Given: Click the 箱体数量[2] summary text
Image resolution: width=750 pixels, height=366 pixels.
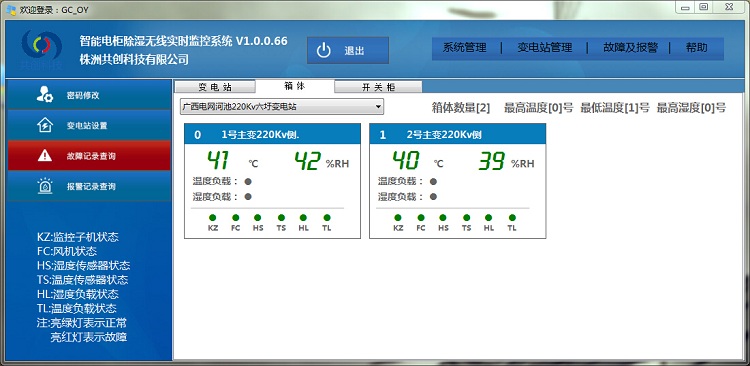Looking at the screenshot, I should (461, 108).
